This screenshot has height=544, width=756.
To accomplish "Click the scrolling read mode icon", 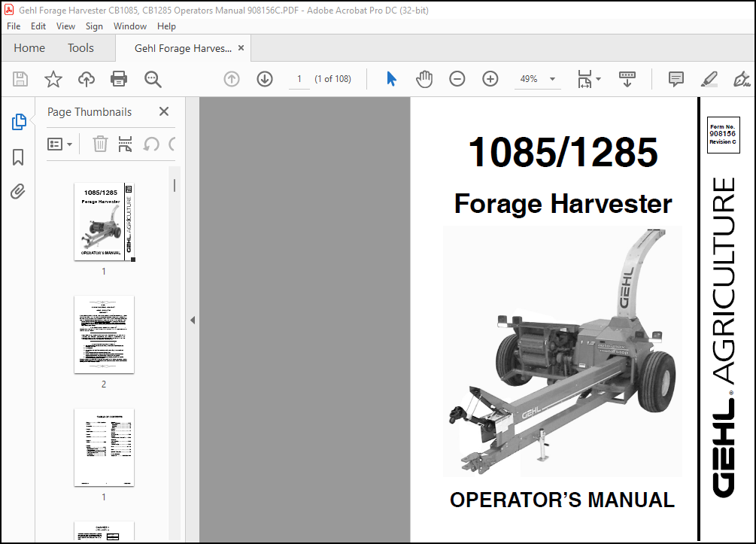I will [627, 79].
